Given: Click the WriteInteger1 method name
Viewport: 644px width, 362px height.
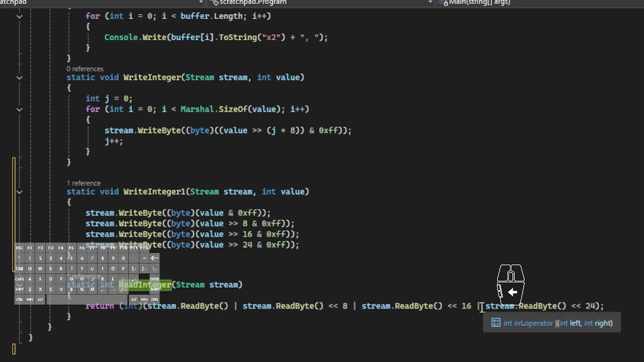Looking at the screenshot, I should pos(154,192).
